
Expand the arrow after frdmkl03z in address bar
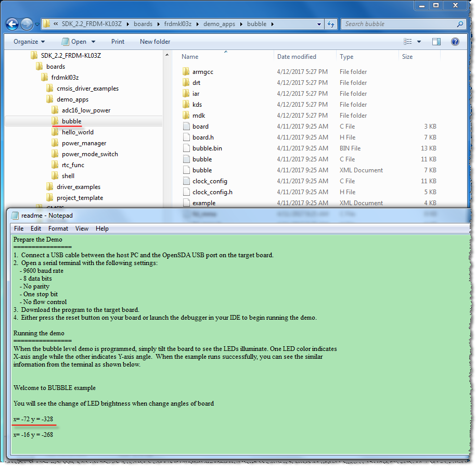[197, 24]
